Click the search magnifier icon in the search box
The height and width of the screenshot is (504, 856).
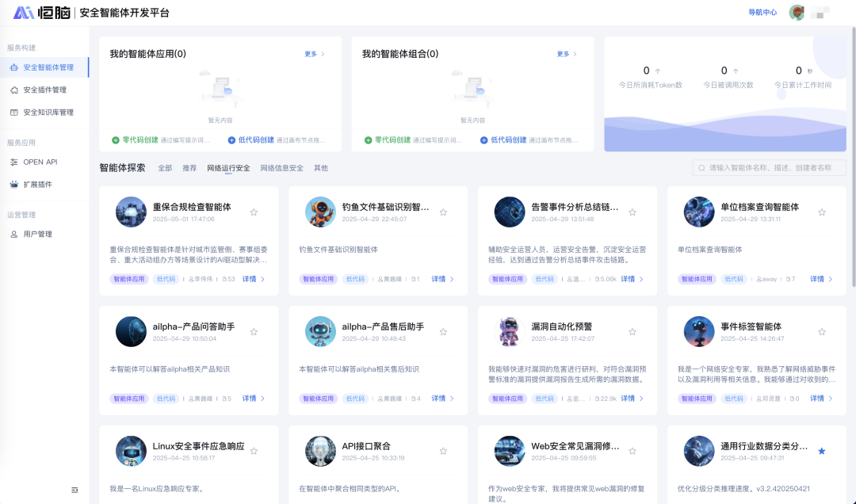click(701, 168)
